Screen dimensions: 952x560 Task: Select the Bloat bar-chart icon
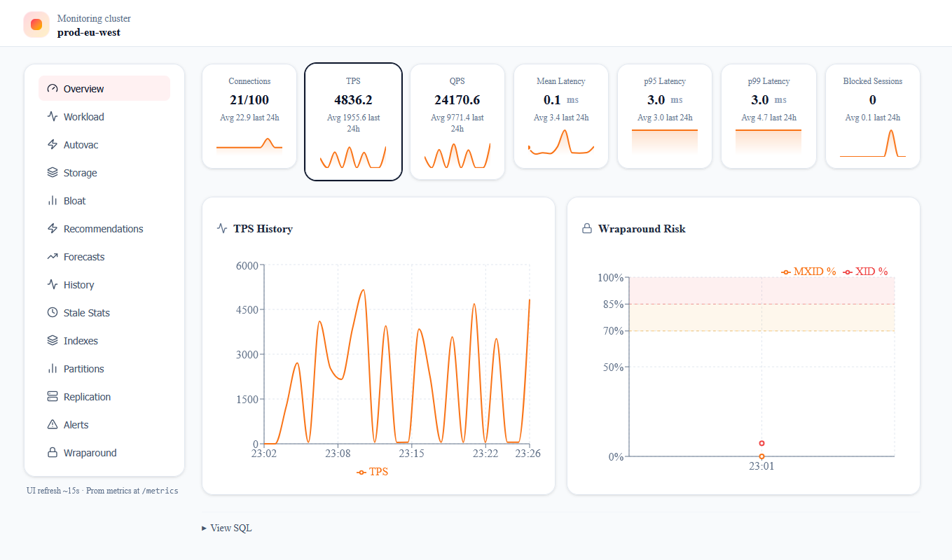tap(53, 200)
